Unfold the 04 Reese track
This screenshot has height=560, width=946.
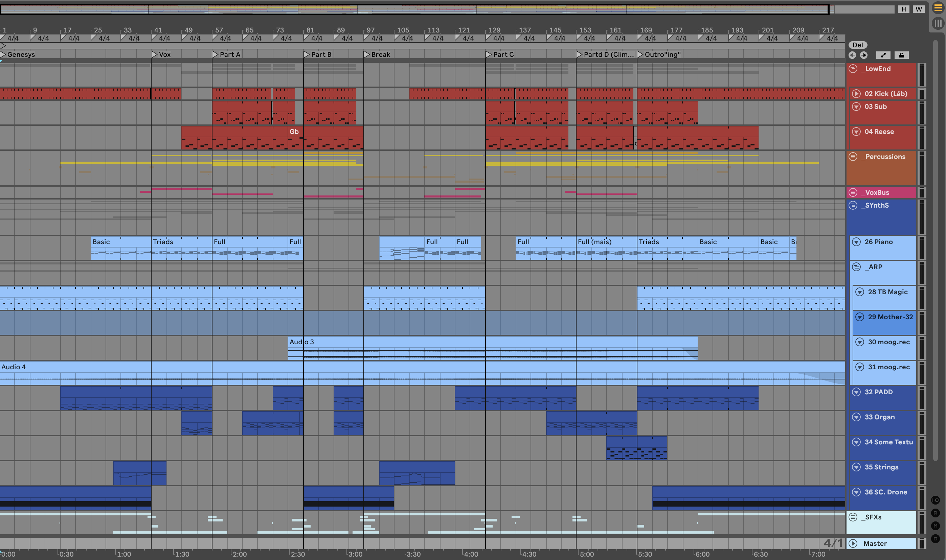[857, 132]
